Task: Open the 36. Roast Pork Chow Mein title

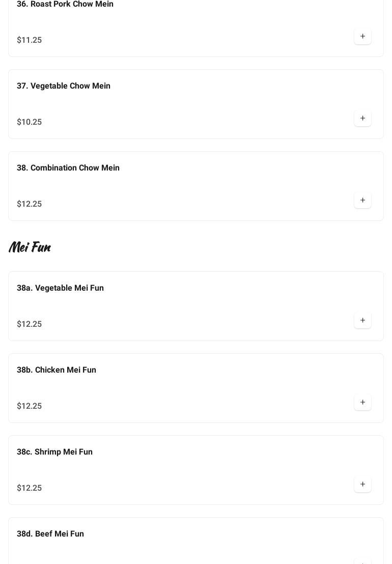Action: (65, 4)
